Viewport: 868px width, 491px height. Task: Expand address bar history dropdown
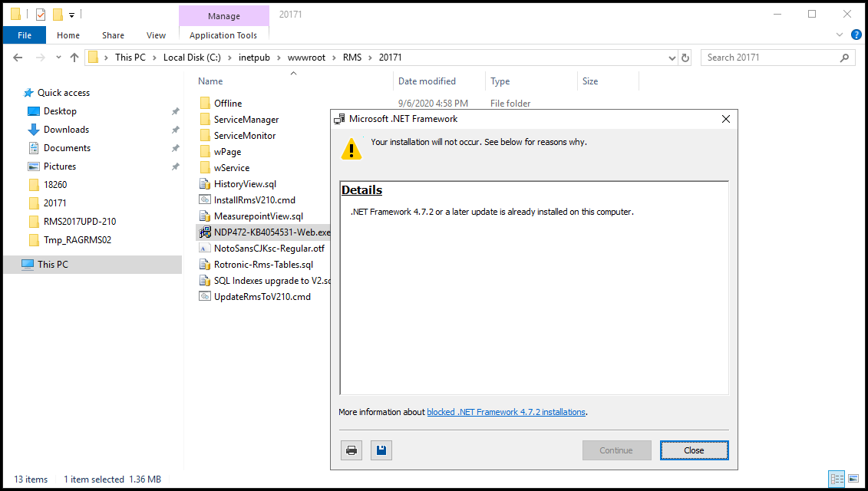pyautogui.click(x=672, y=58)
